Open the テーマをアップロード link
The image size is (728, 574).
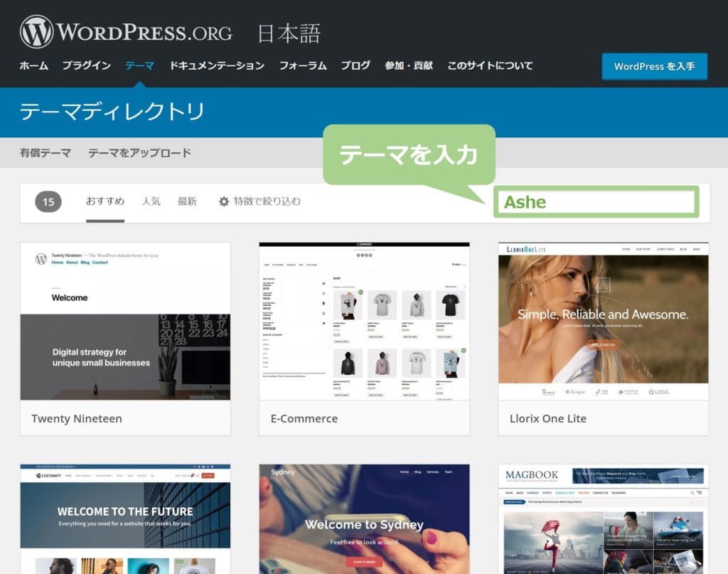coord(140,153)
